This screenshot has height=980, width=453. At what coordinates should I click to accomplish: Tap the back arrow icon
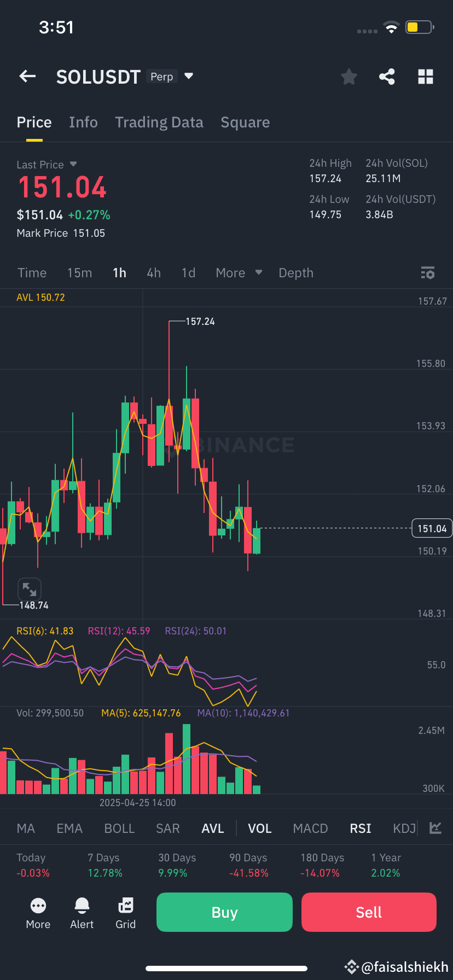coord(27,77)
